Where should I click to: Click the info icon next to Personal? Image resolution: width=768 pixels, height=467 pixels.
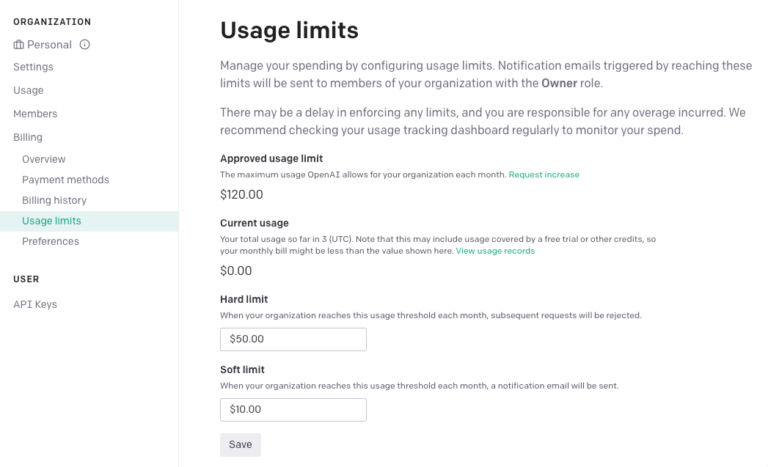pos(85,44)
